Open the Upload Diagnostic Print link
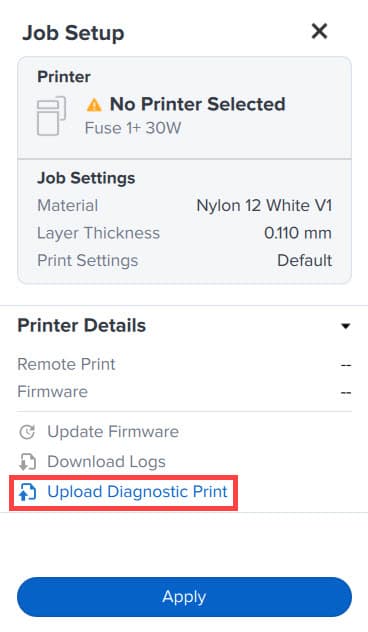This screenshot has height=632, width=368. 137,492
